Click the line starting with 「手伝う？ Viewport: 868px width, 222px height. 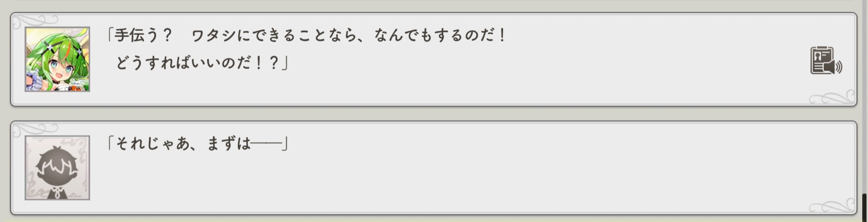(x=306, y=35)
